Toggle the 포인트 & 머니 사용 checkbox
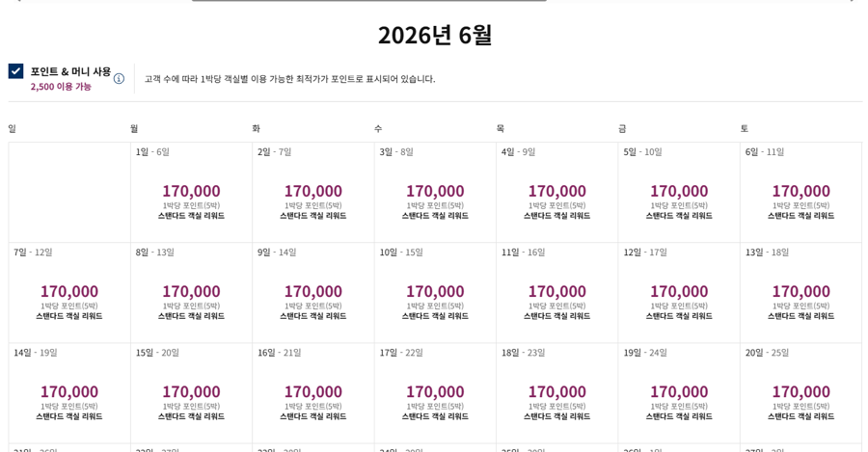868x452 pixels. click(16, 71)
